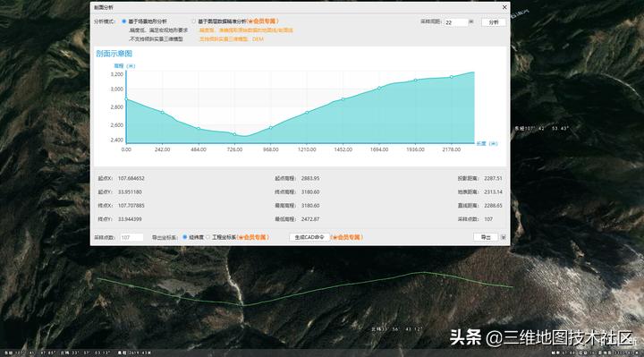Image resolution: width=644 pixels, height=357 pixels.
Task: Click the profile chart point at 968.00
Action: (271, 128)
